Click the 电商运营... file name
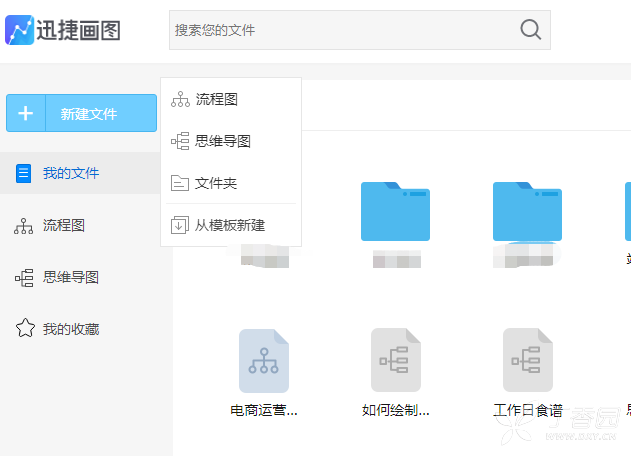The width and height of the screenshot is (631, 456). pos(264,411)
